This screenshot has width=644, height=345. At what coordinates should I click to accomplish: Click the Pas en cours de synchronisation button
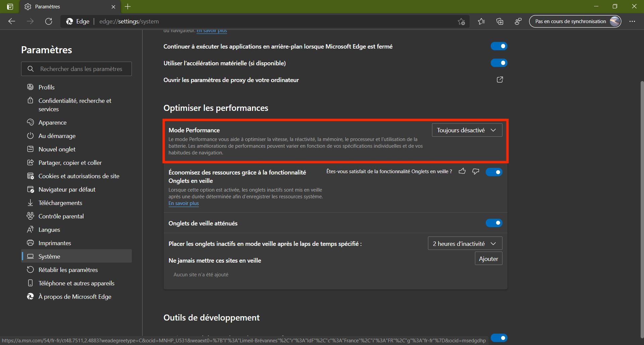click(575, 21)
